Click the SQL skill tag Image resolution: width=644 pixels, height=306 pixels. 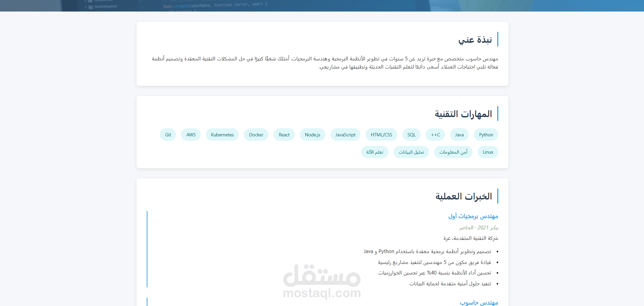pos(411,135)
